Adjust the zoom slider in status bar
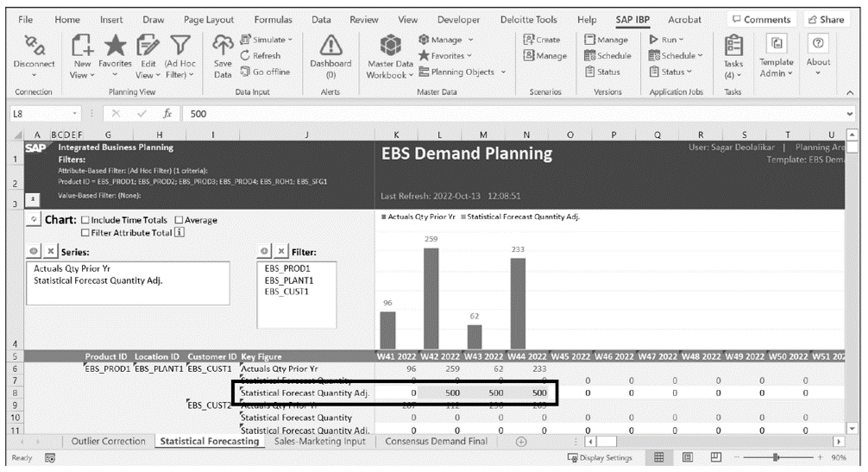This screenshot has width=868, height=472. (777, 458)
